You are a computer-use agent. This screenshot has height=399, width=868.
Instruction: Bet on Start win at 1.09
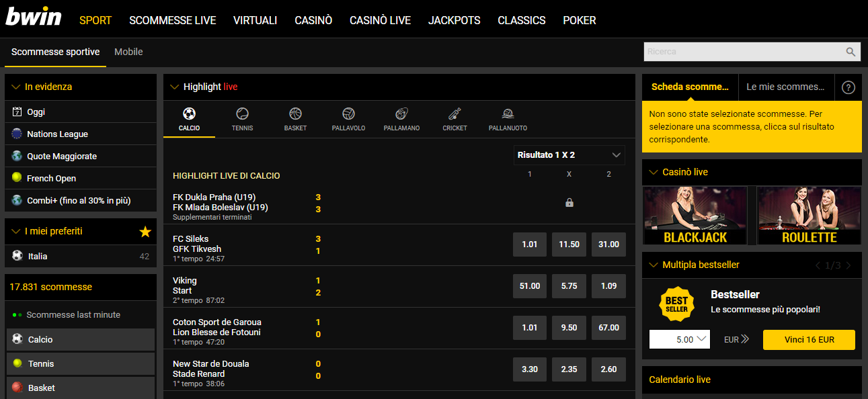pos(608,286)
